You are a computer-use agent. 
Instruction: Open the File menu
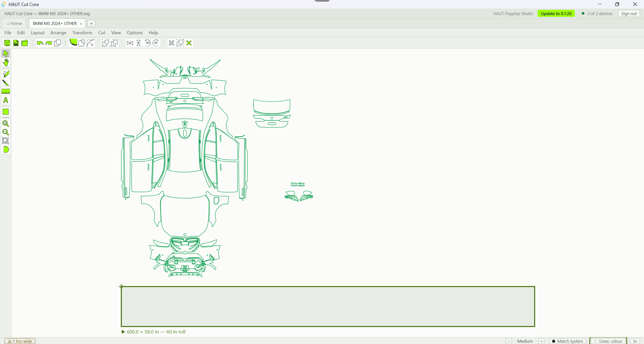[8, 32]
